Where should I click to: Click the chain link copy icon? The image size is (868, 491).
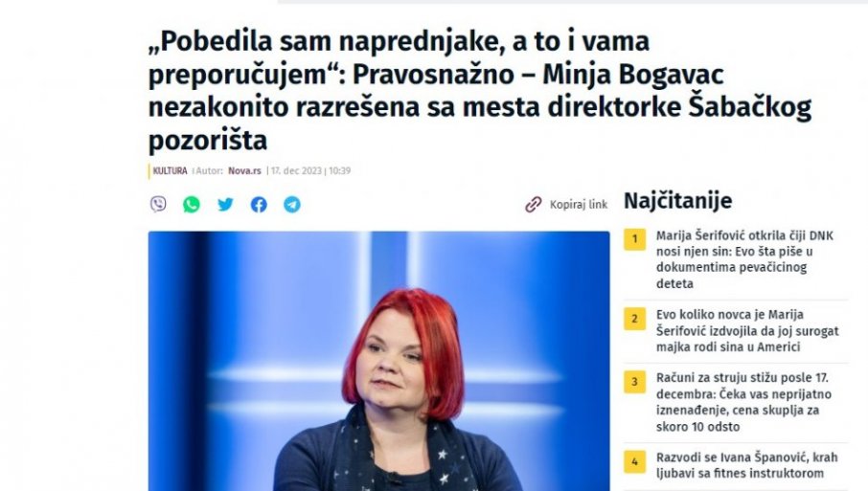point(533,205)
